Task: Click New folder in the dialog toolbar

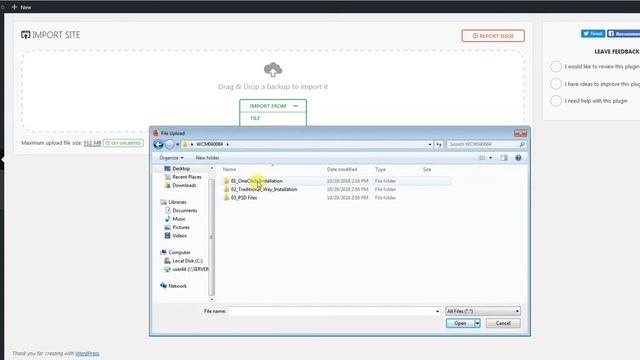Action: [207, 158]
